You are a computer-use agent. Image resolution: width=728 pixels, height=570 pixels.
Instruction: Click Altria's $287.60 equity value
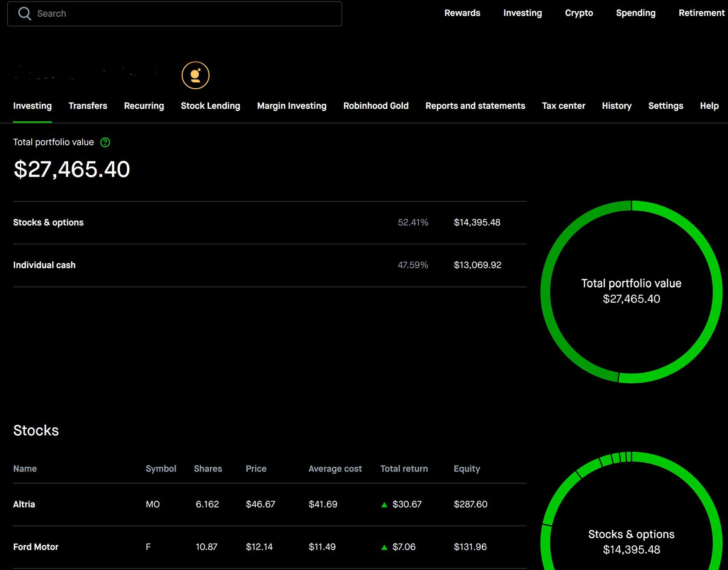471,504
